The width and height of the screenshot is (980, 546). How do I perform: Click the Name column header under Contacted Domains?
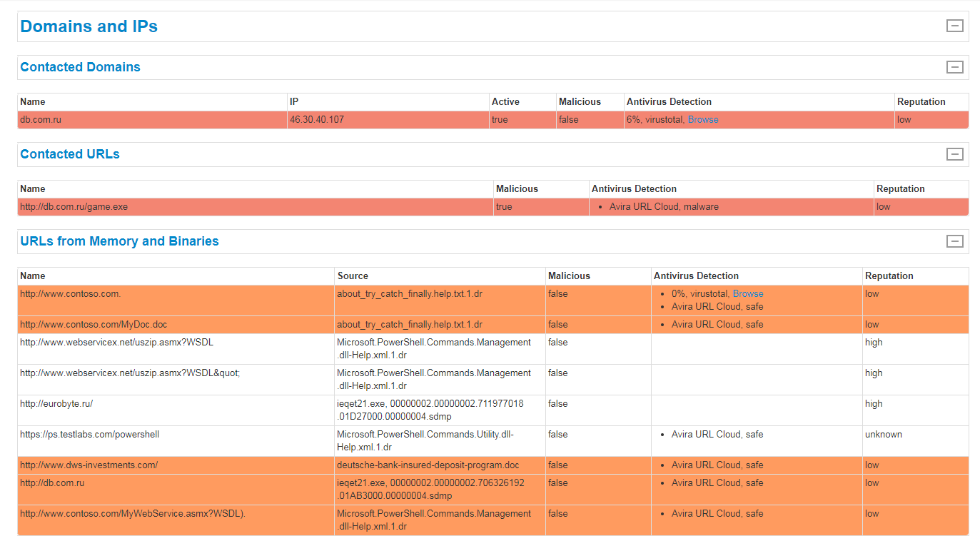point(32,101)
